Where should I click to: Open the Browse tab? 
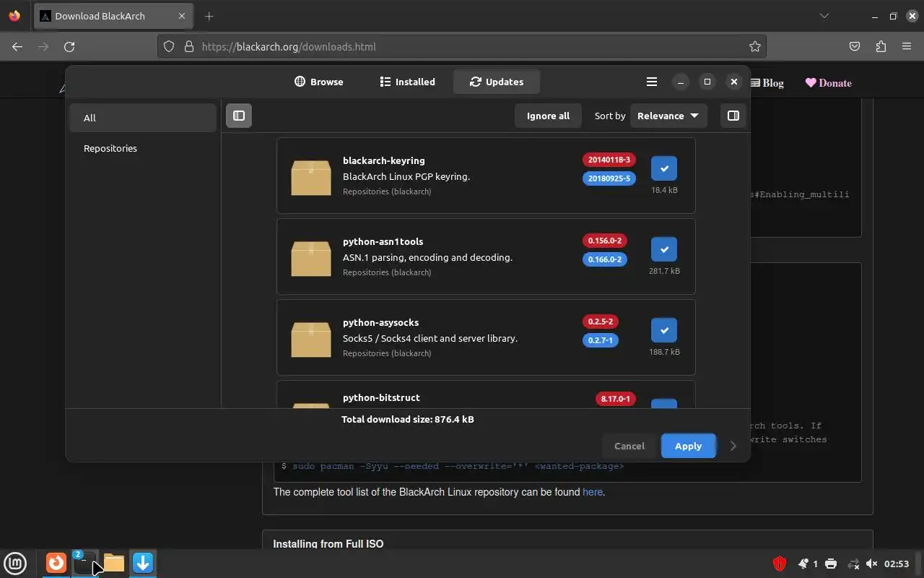pos(319,82)
